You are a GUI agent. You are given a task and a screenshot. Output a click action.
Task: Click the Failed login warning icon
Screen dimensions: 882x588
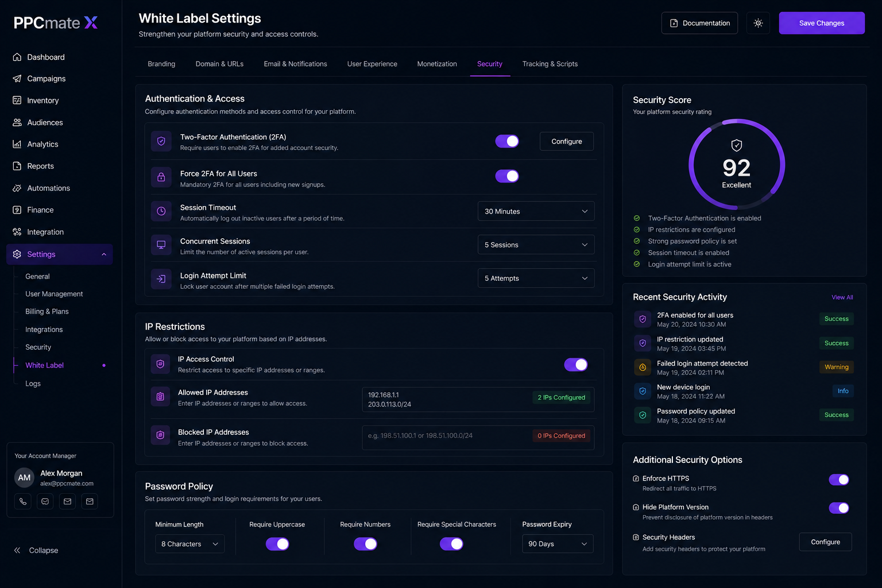click(643, 367)
